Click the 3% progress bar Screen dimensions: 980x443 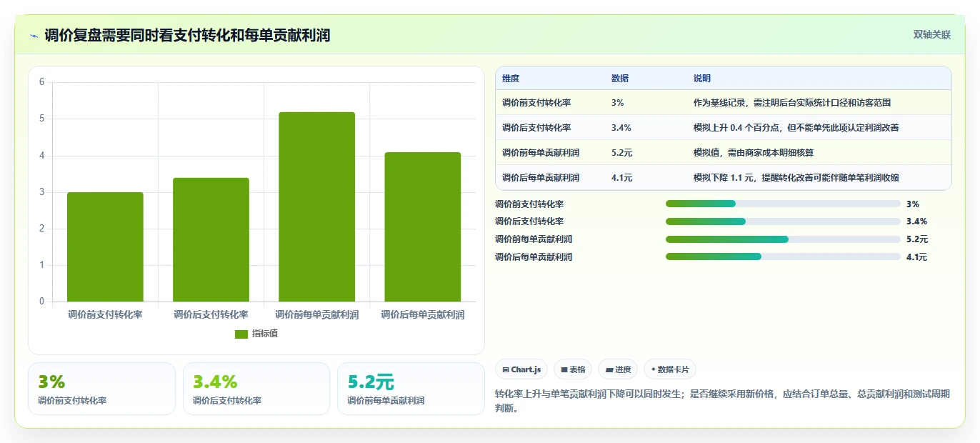(783, 204)
